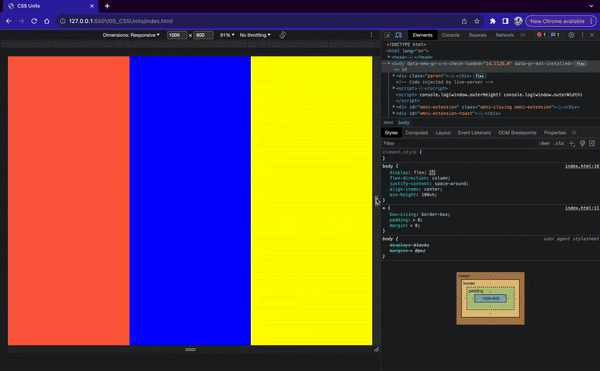This screenshot has height=371, width=600.
Task: Switch to the Sources panel tab
Action: coord(478,35)
